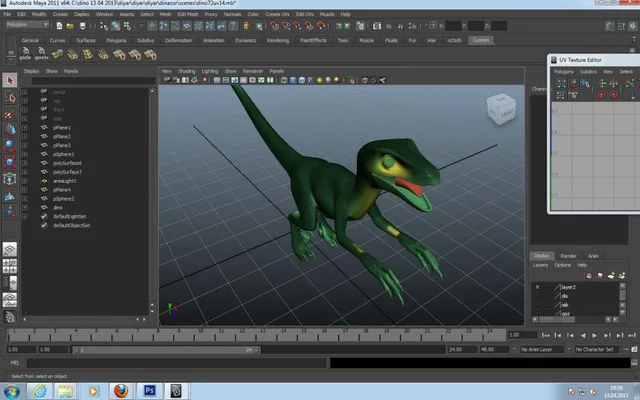Image resolution: width=640 pixels, height=400 pixels.
Task: Expand areaLight1 node in Outliner
Action: (x=24, y=181)
